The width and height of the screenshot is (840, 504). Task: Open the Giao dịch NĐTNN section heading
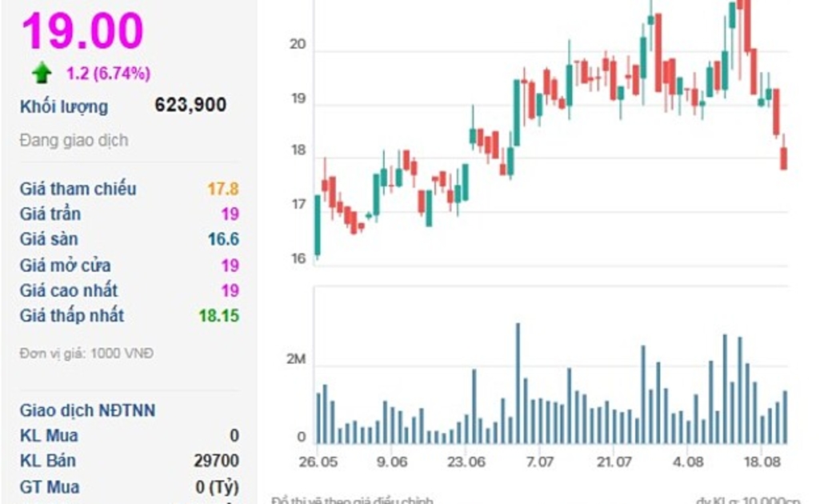click(88, 410)
